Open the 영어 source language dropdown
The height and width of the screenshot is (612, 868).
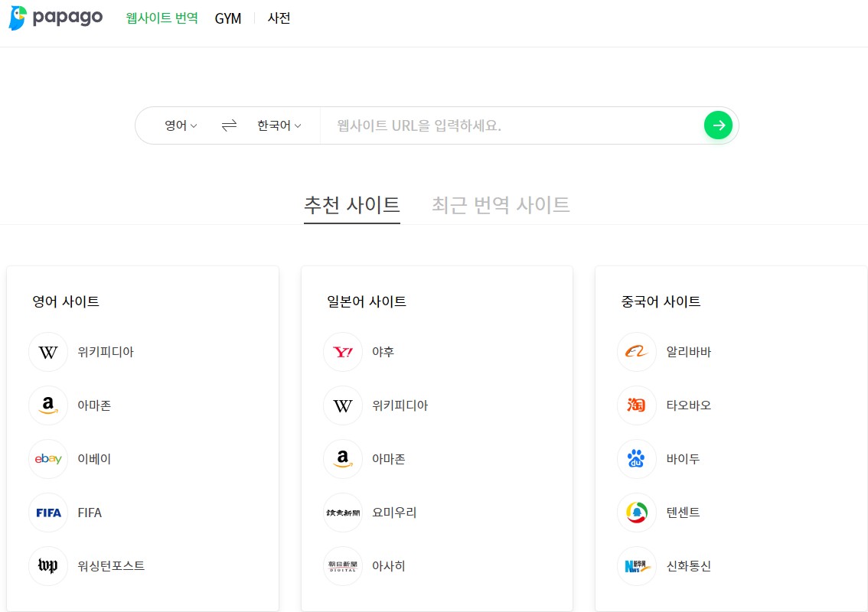(181, 125)
